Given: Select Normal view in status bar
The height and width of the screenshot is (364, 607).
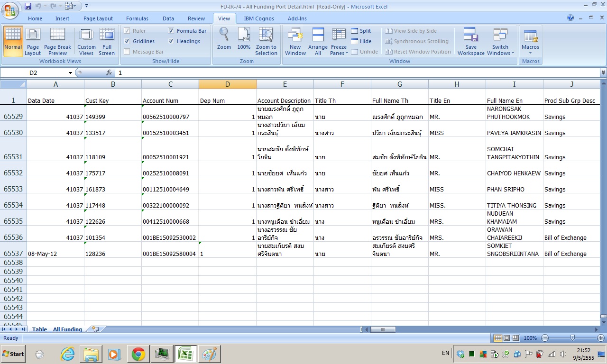Looking at the screenshot, I should [498, 338].
